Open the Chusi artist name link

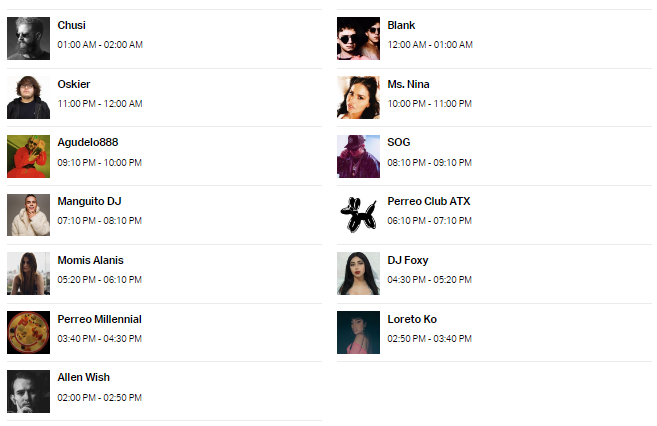(72, 25)
